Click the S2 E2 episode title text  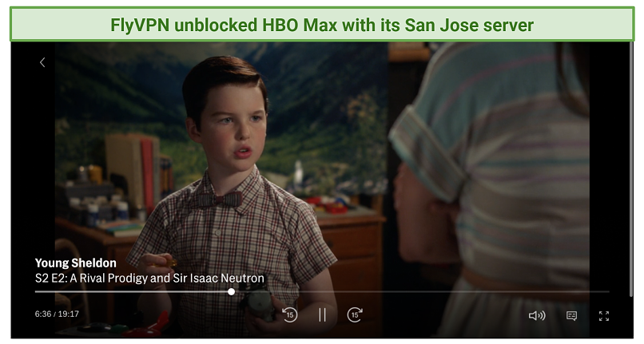click(x=149, y=279)
